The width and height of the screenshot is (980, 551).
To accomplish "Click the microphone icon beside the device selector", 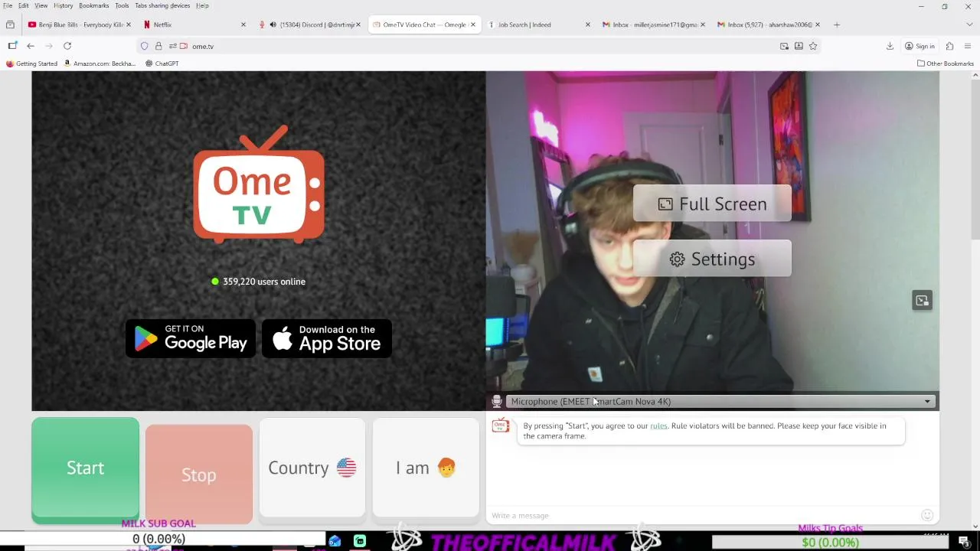I will pos(497,401).
